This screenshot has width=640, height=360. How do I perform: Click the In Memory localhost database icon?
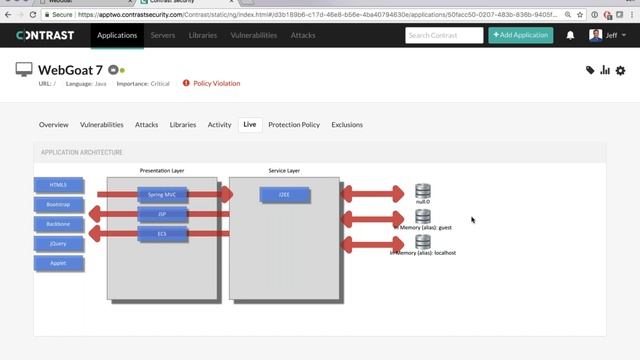pyautogui.click(x=423, y=242)
